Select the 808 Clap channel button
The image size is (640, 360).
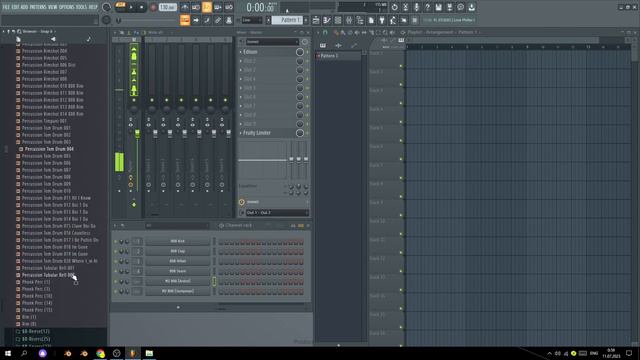point(178,251)
